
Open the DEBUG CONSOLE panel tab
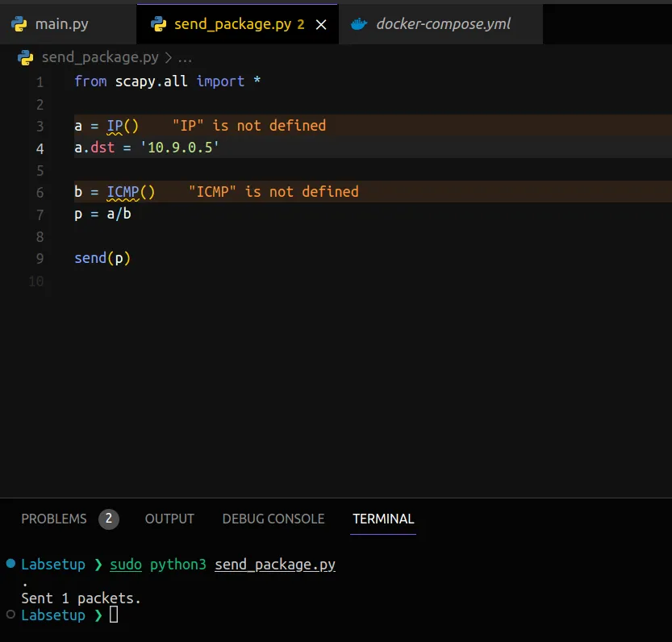pyautogui.click(x=273, y=519)
